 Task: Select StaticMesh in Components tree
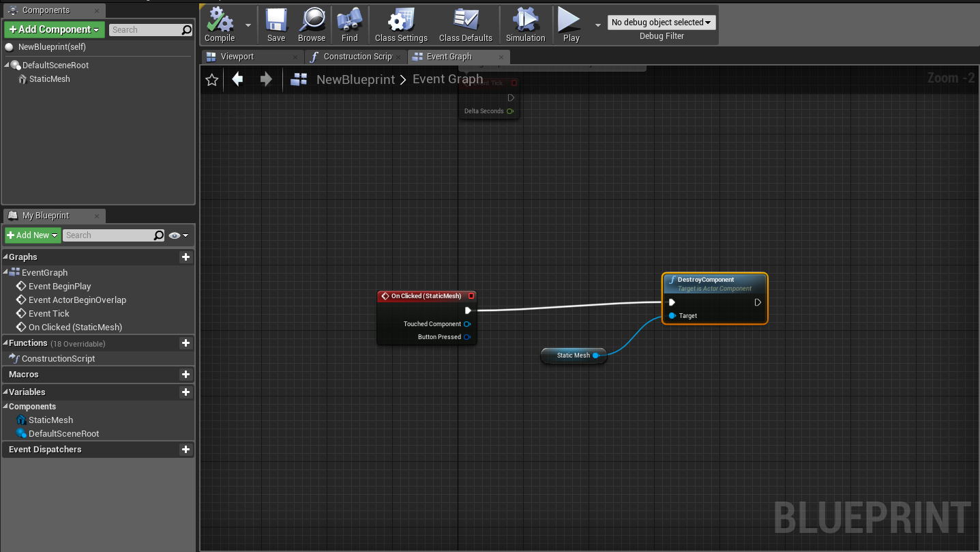click(x=49, y=79)
